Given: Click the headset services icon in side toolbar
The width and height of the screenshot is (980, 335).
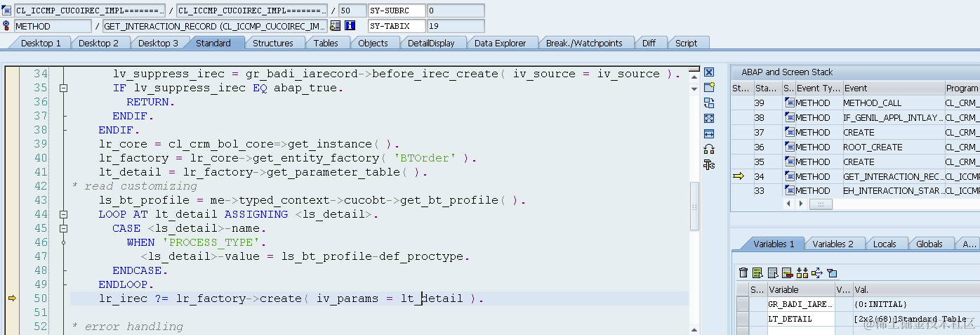Looking at the screenshot, I should pos(709,149).
